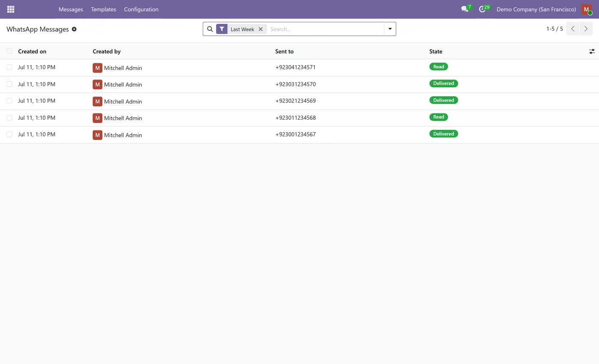Click the Delivered badge in the +923021234569 row
Viewport: 599px width, 364px height.
pyautogui.click(x=444, y=100)
